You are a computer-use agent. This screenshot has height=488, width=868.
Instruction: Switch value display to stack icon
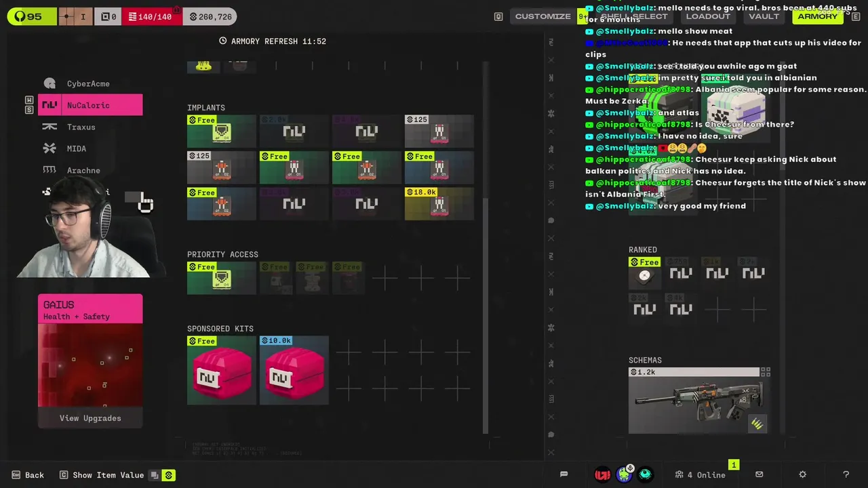point(155,475)
